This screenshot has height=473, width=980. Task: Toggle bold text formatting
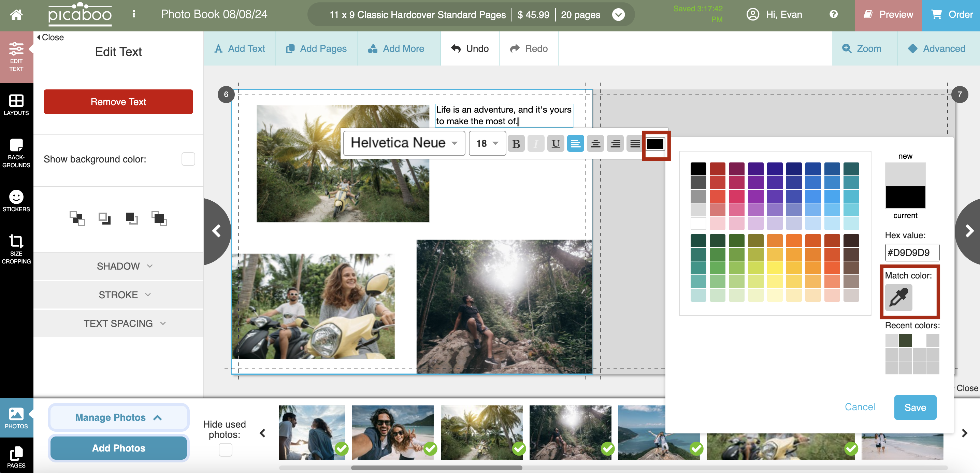coord(516,144)
